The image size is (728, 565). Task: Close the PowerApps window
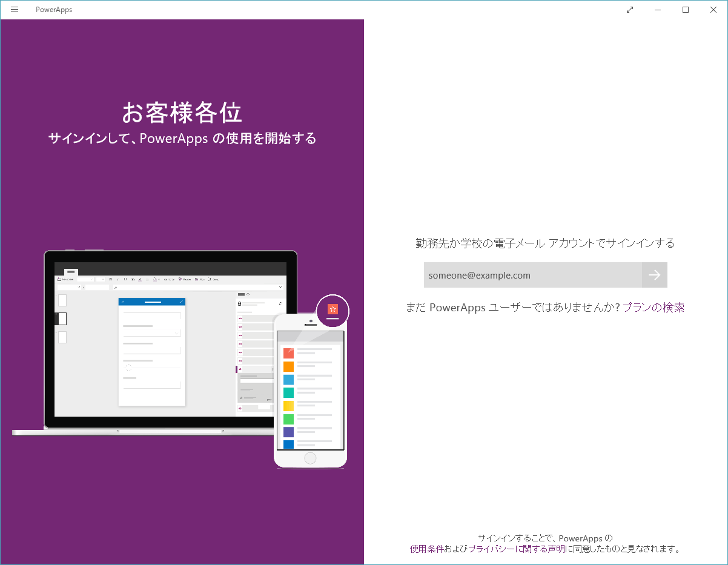click(713, 10)
